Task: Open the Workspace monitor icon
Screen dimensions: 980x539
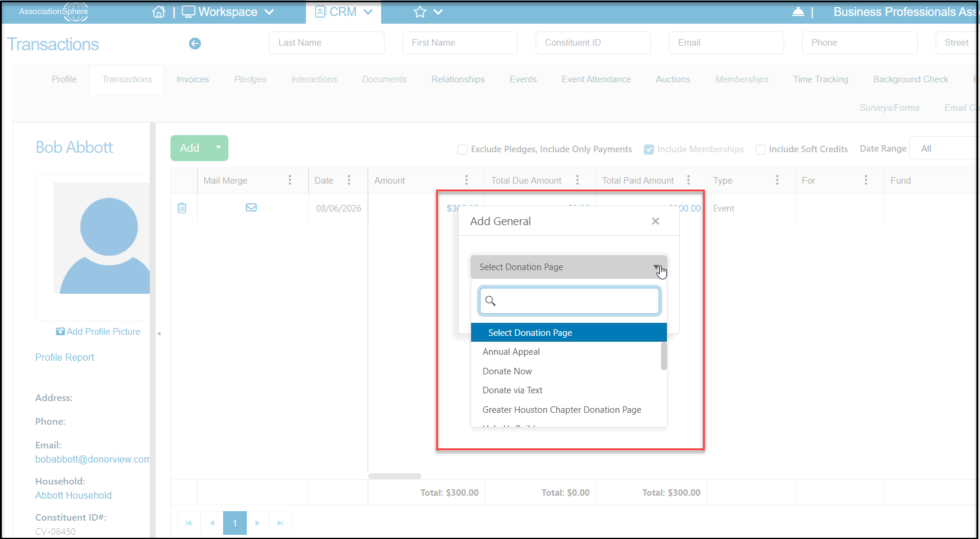Action: point(188,12)
